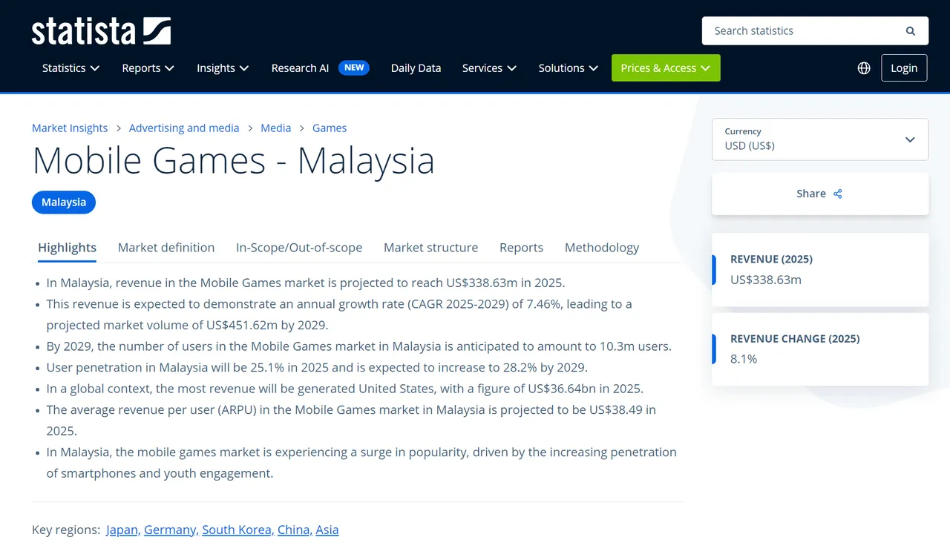View the Methodology tab
The width and height of the screenshot is (950, 560).
click(601, 248)
